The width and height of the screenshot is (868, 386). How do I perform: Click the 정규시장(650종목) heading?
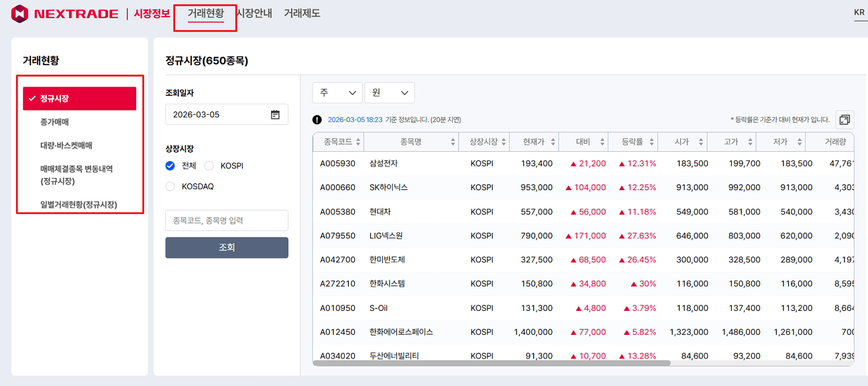point(207,61)
